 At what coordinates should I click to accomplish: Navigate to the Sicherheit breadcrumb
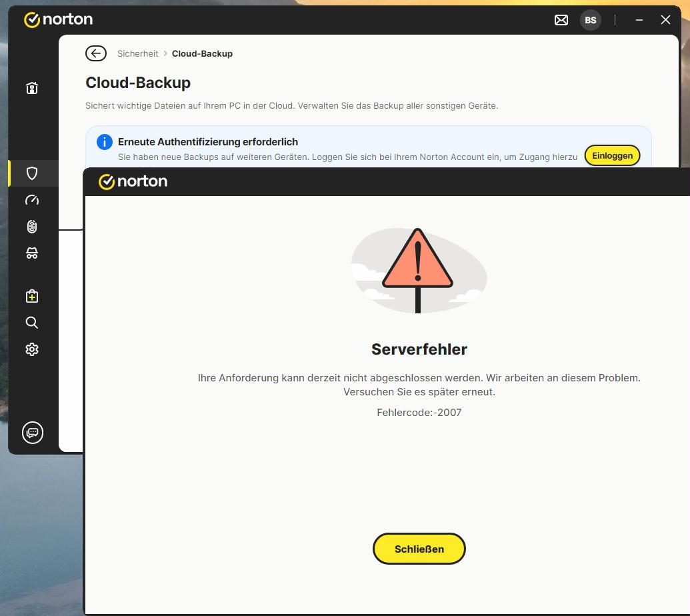click(137, 53)
